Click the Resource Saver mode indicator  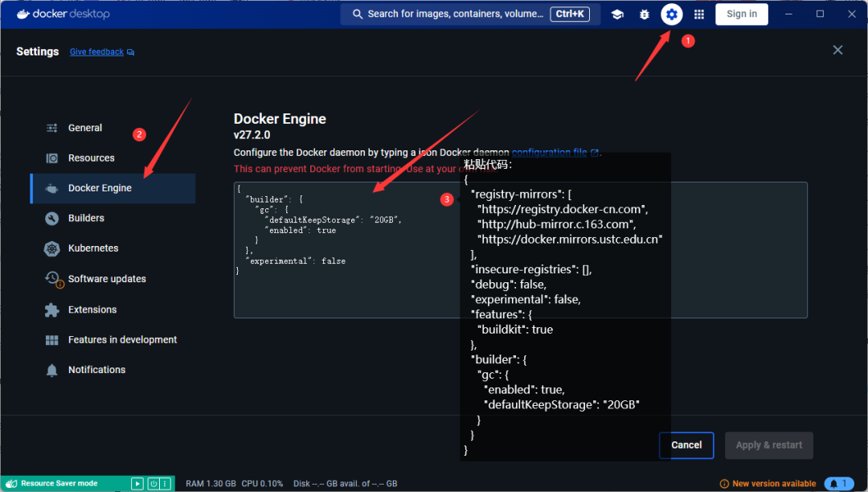tap(59, 484)
